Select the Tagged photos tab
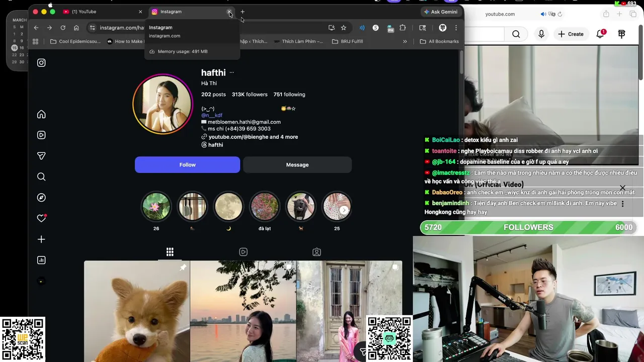 pos(316,252)
